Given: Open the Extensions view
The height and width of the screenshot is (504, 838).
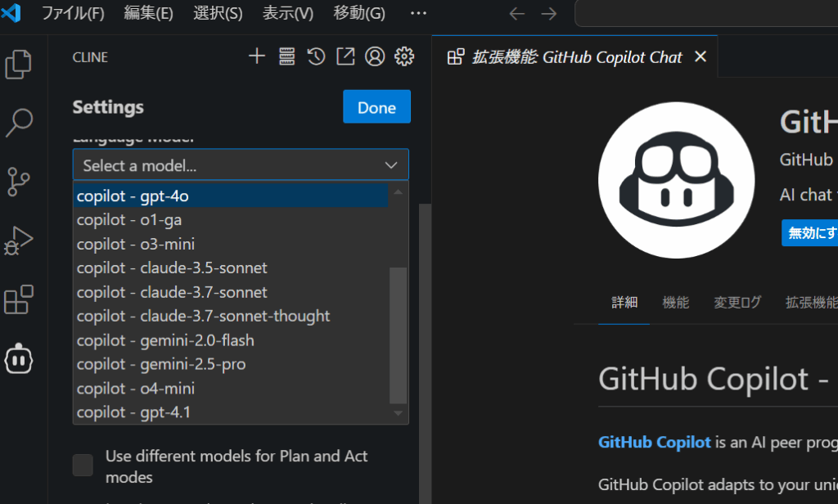Looking at the screenshot, I should point(19,299).
